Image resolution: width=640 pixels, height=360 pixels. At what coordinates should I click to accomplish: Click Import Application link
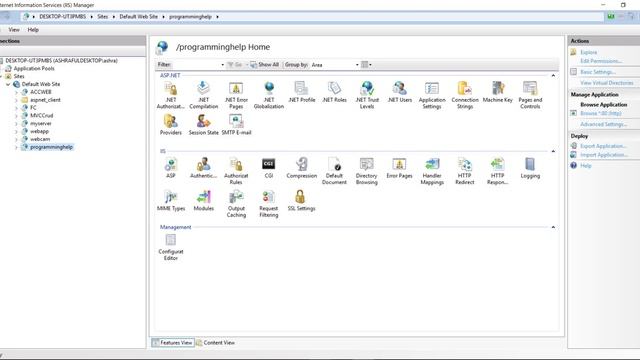pos(604,155)
